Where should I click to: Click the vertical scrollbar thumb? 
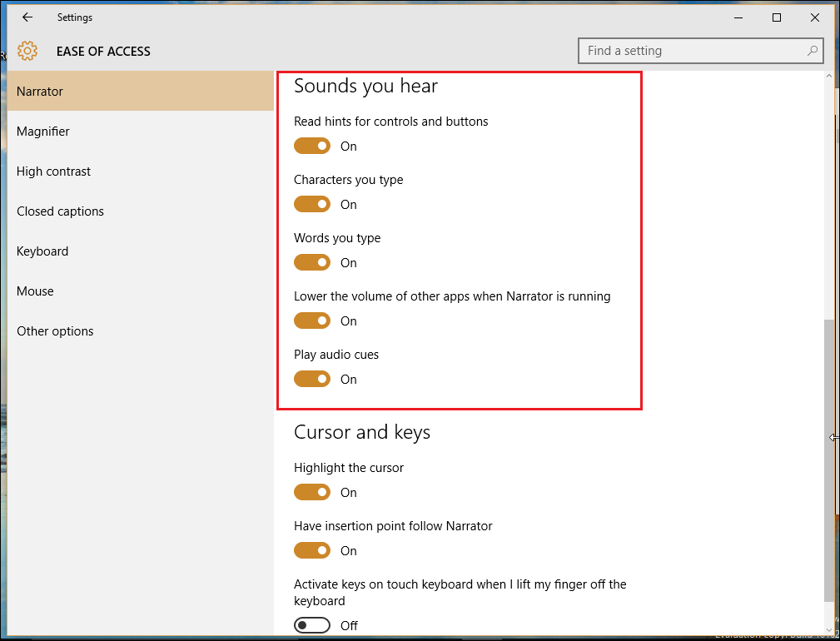tap(829, 460)
